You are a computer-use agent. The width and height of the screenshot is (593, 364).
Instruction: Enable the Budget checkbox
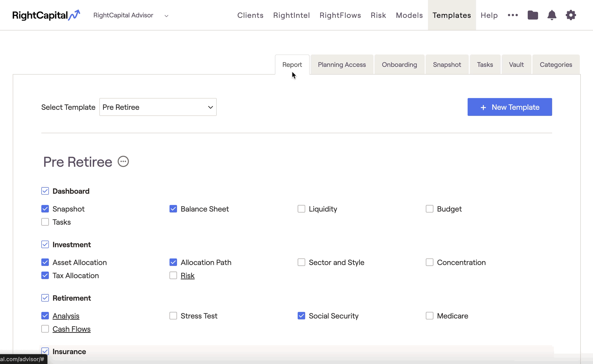(429, 209)
